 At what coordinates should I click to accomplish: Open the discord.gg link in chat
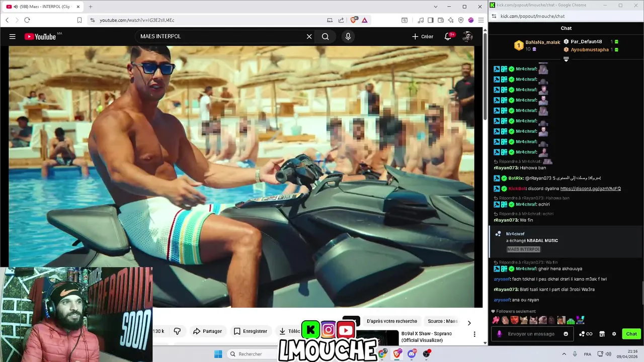590,189
